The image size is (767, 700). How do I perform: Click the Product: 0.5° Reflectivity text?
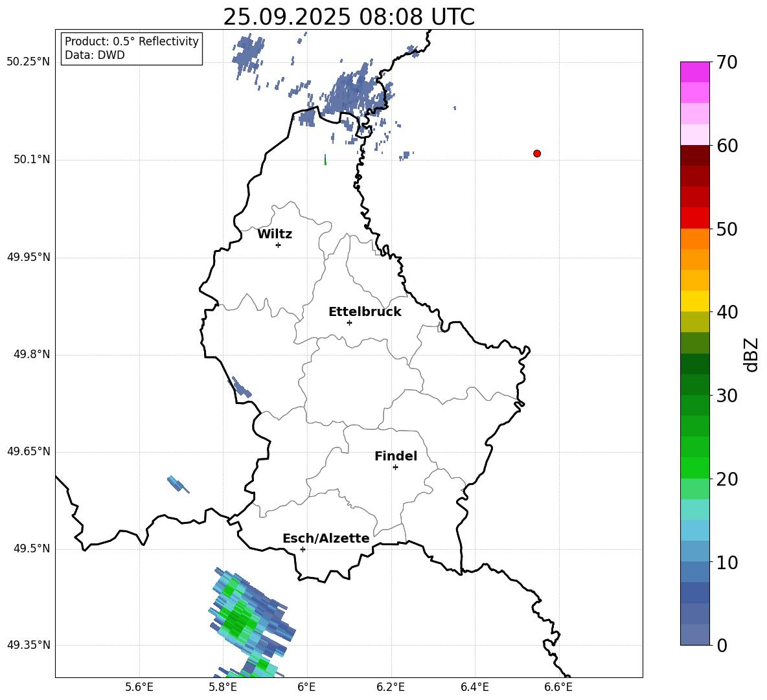point(132,41)
